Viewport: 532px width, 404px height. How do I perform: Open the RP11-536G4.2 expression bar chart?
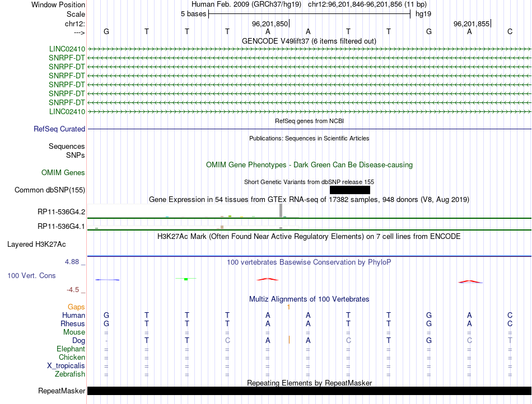[x=193, y=211]
